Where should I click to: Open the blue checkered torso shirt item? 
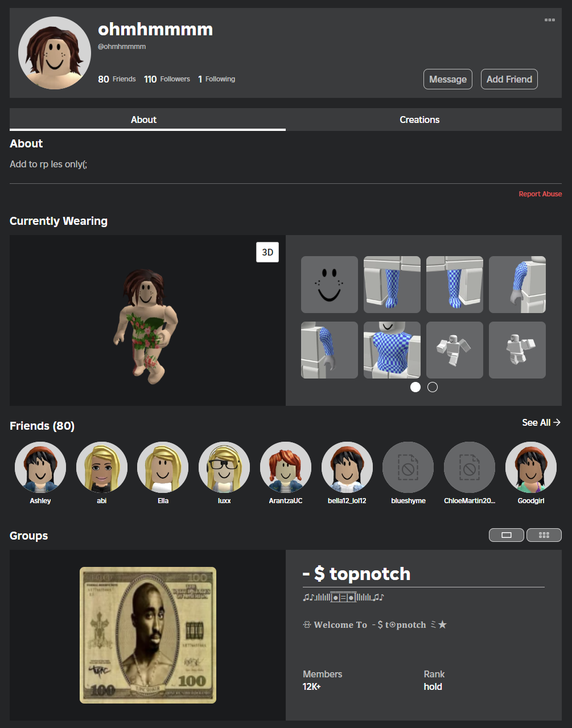tap(392, 350)
